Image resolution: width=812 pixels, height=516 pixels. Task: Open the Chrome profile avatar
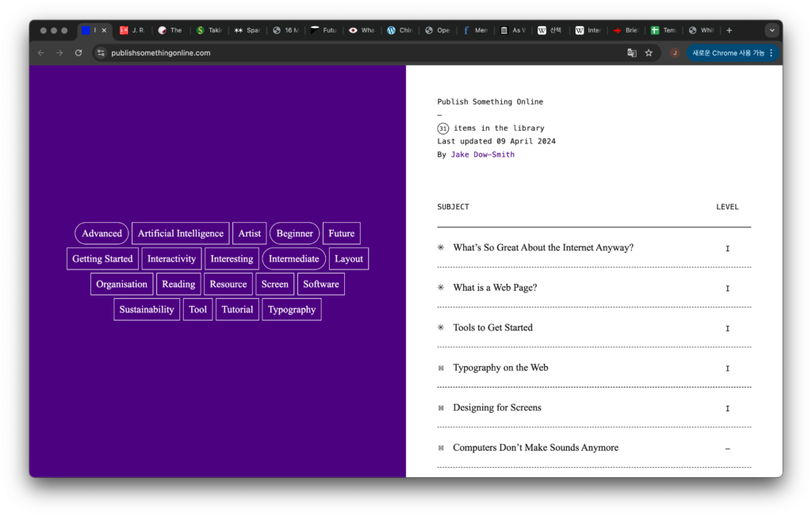pos(675,53)
